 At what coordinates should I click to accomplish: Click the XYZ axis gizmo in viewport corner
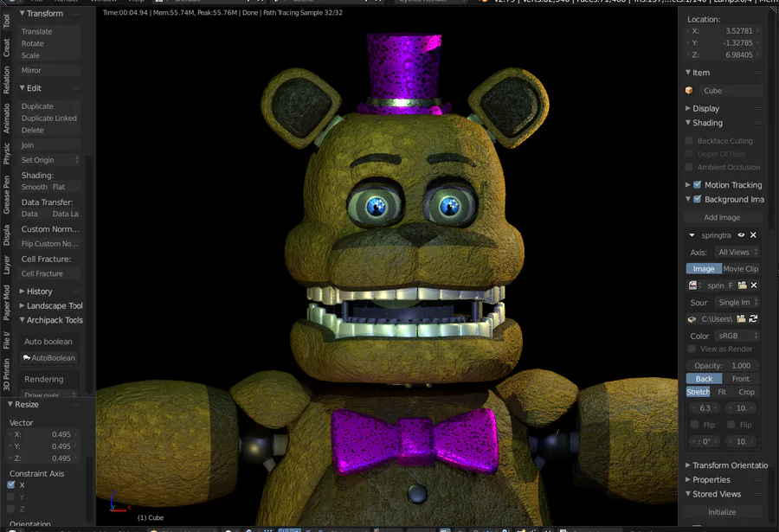click(119, 503)
